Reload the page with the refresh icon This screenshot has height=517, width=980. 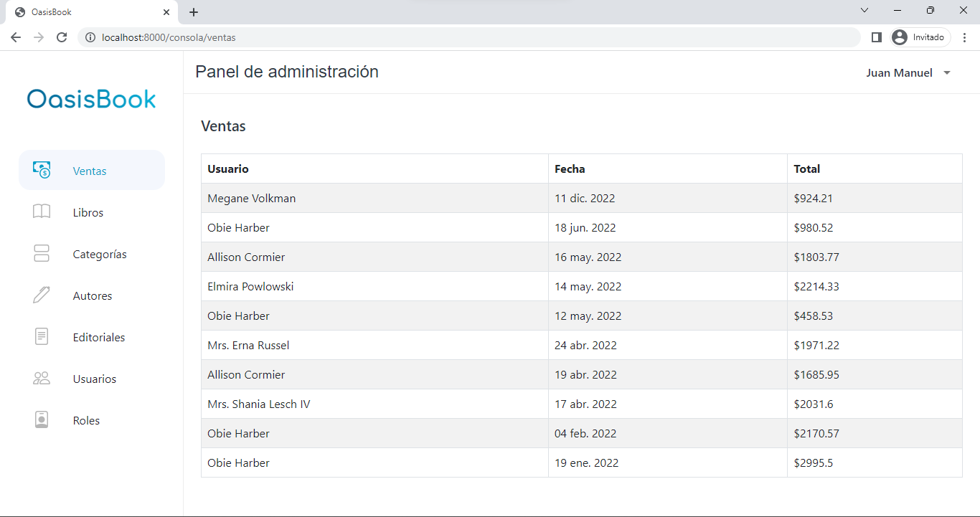point(62,37)
